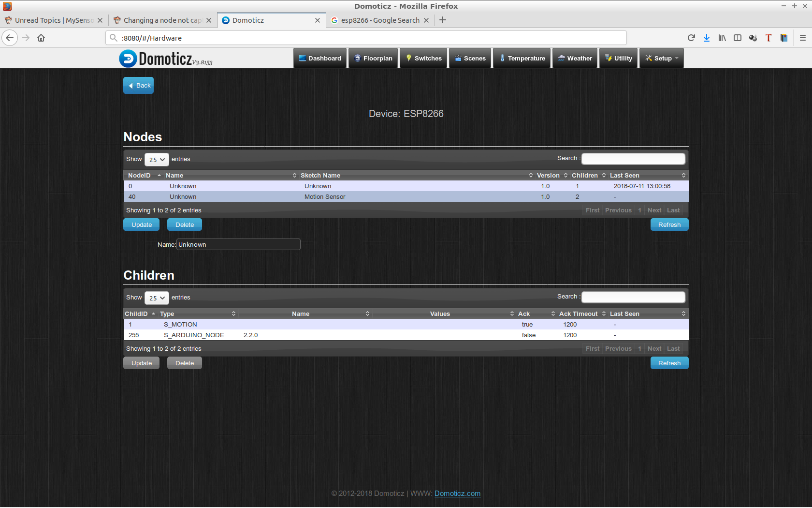Open the Domoticz.com footer link
Screen dimensions: 812x508
pos(457,493)
